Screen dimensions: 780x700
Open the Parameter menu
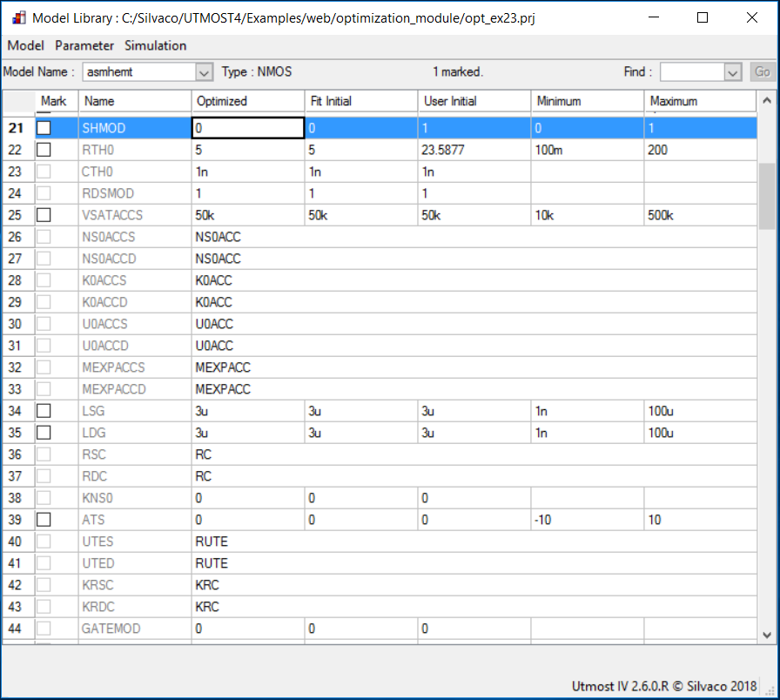coord(84,45)
